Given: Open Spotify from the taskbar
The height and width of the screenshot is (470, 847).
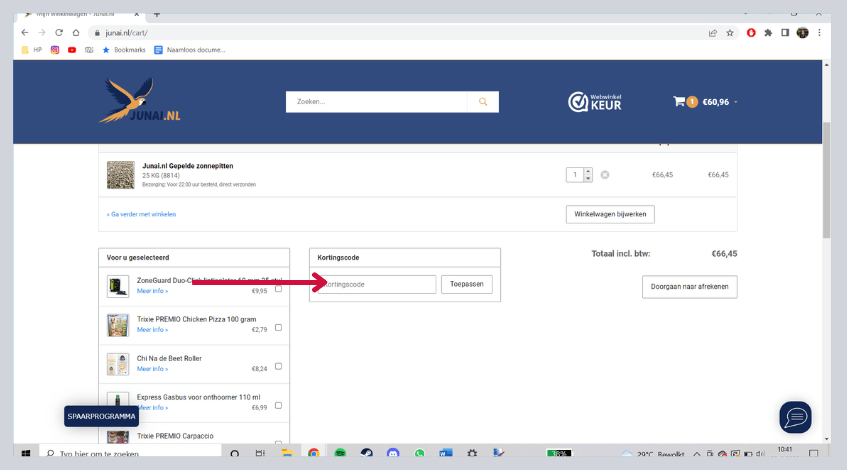Looking at the screenshot, I should pyautogui.click(x=340, y=453).
